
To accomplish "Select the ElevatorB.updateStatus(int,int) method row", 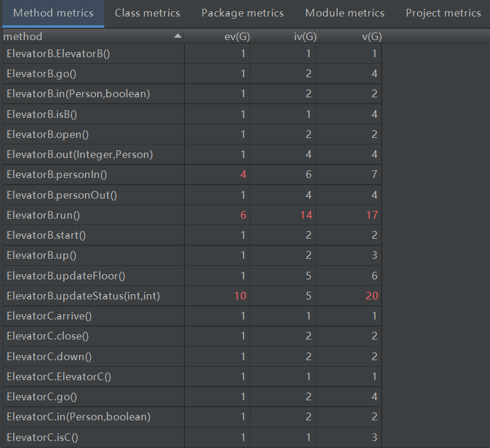I will [83, 295].
